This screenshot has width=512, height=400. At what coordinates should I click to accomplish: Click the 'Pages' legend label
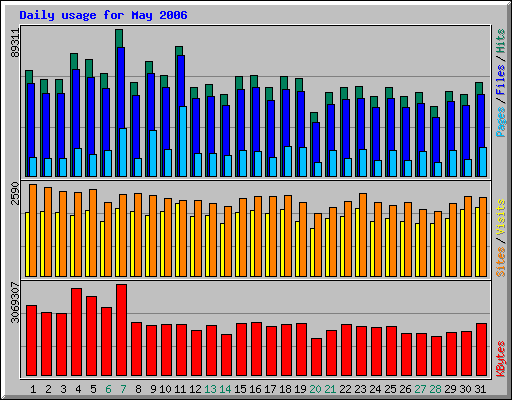[501, 122]
